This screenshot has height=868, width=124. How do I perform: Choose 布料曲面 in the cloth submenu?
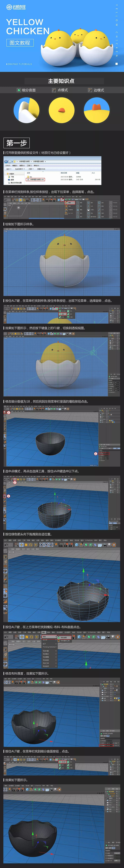pyautogui.click(x=64, y=638)
